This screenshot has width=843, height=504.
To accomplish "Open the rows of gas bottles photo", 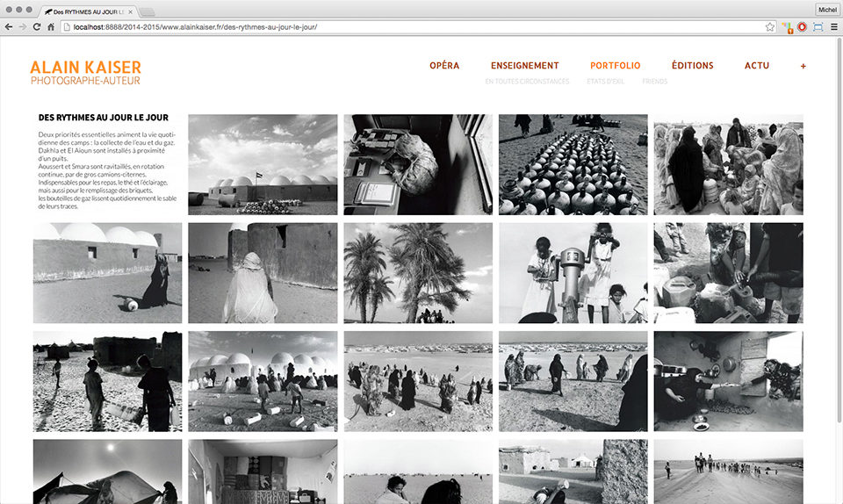I will pos(573,164).
